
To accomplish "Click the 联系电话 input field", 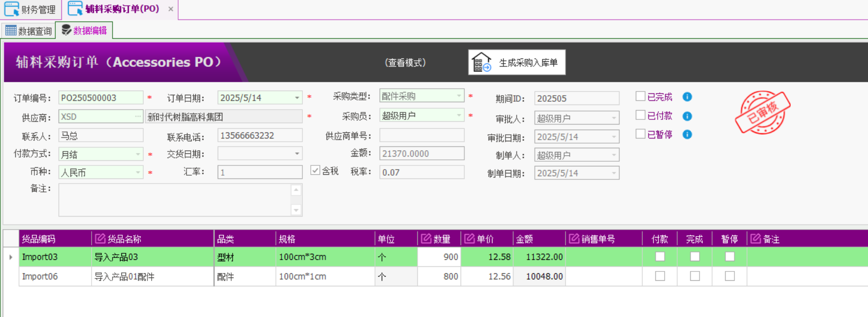I will tap(260, 135).
